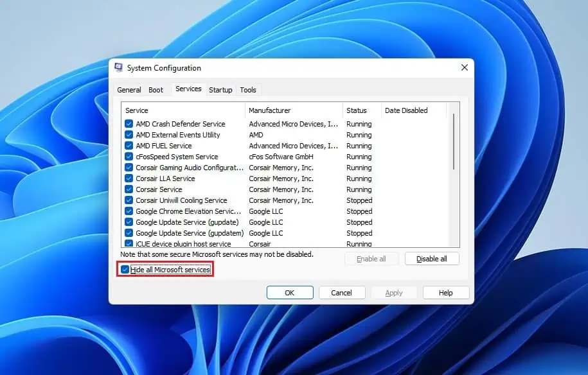Select the Startup tab
588x375 pixels.
pos(220,90)
